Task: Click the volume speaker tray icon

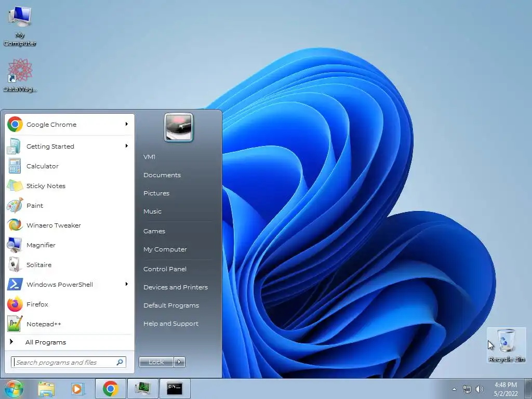Action: pyautogui.click(x=480, y=389)
